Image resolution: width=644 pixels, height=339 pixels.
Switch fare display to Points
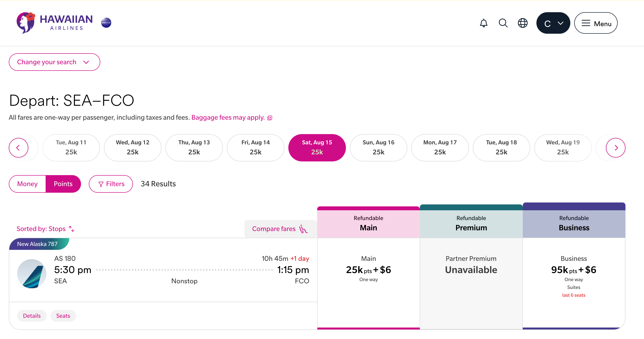pyautogui.click(x=63, y=184)
